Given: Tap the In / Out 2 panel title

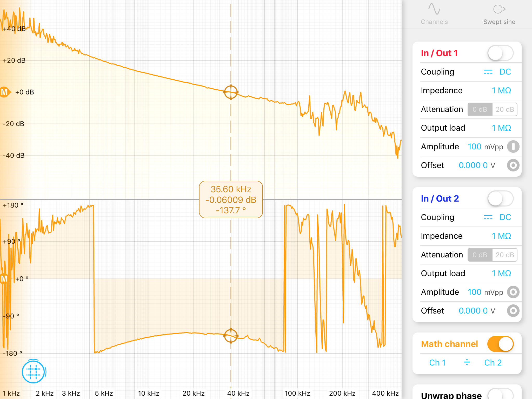Looking at the screenshot, I should (440, 198).
